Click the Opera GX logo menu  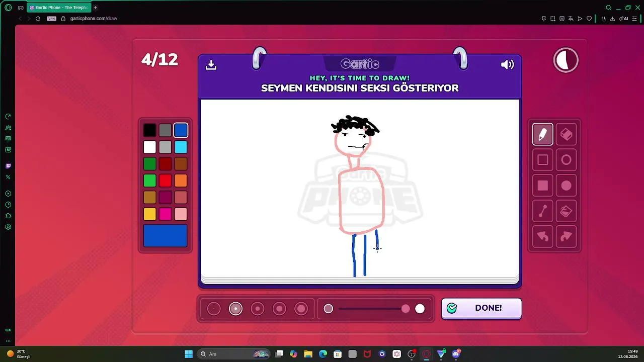coord(8,8)
